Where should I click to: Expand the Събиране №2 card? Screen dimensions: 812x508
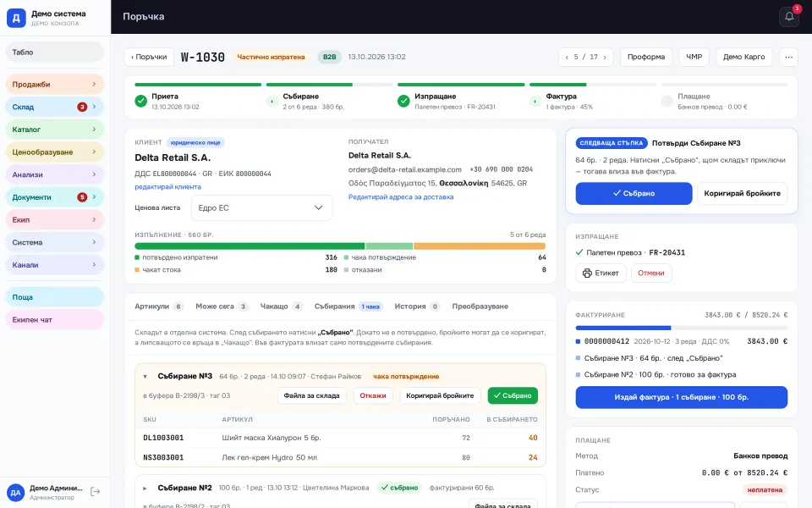145,488
